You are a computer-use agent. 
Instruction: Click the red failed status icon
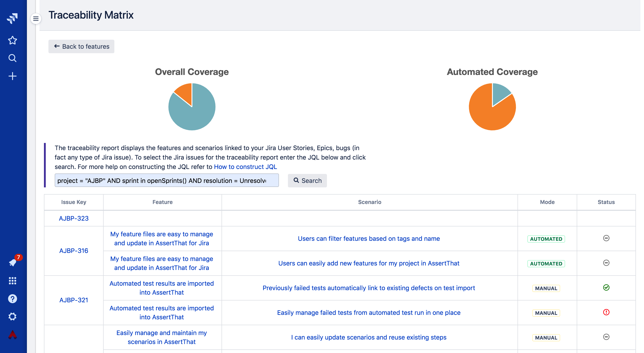[606, 312]
